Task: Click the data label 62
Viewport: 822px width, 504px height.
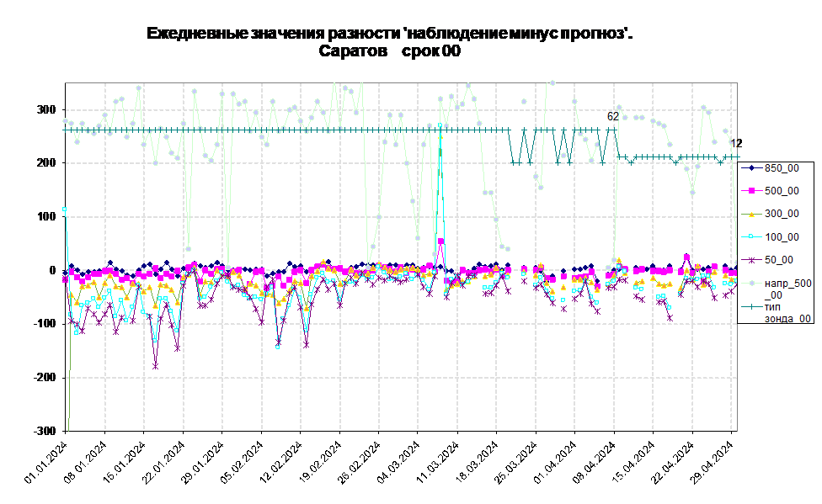Action: (613, 116)
